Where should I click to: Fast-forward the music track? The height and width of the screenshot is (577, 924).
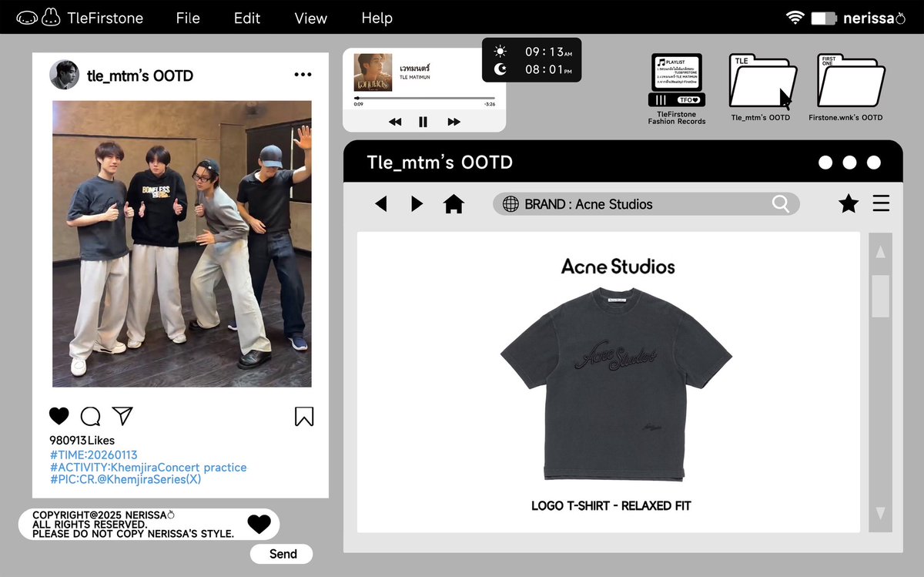(454, 122)
